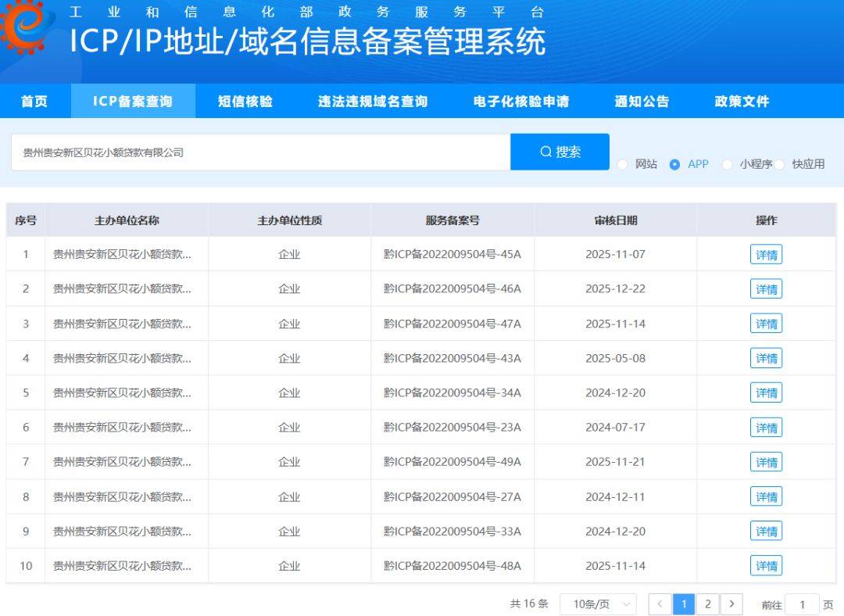Switch to 短信核验 tab

click(x=245, y=102)
